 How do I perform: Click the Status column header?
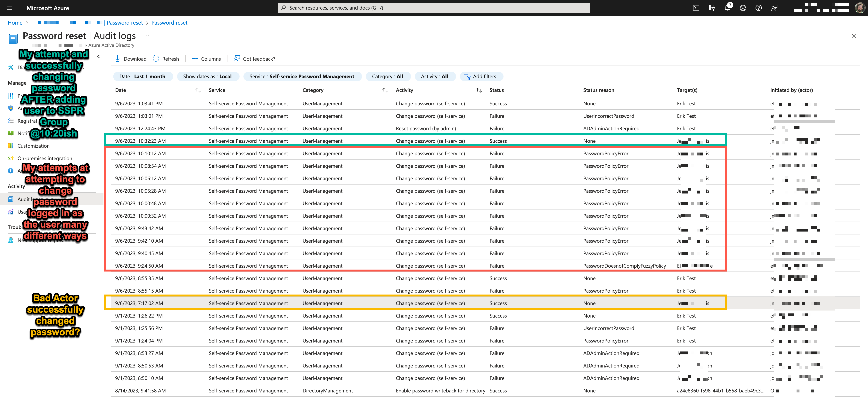pos(497,90)
